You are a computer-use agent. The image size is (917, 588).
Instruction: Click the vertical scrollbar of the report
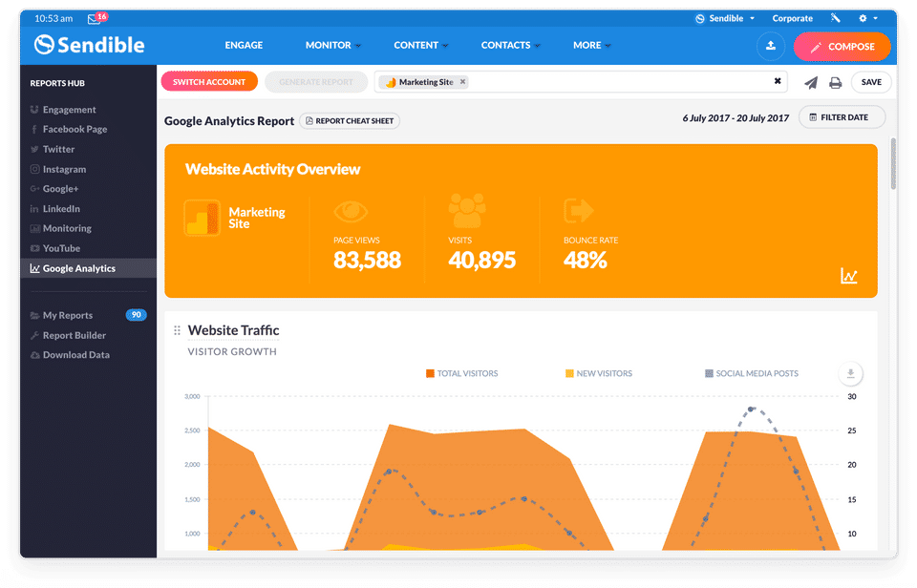click(x=893, y=163)
